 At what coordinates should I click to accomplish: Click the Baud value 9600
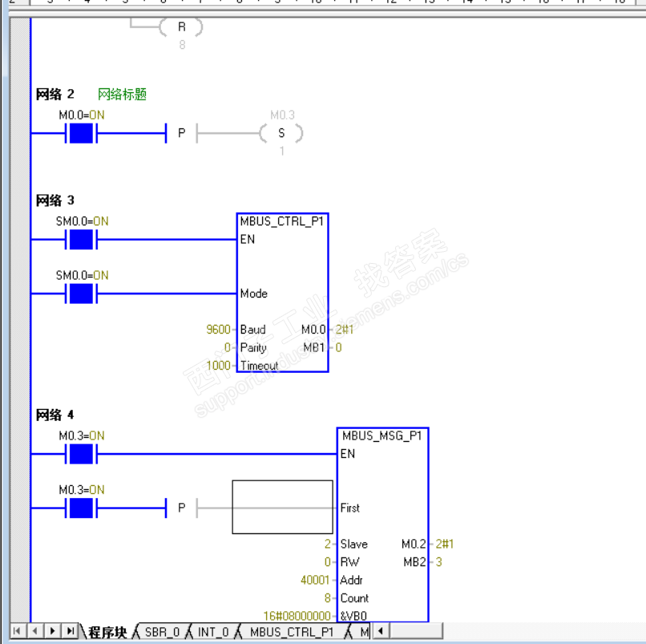[218, 330]
